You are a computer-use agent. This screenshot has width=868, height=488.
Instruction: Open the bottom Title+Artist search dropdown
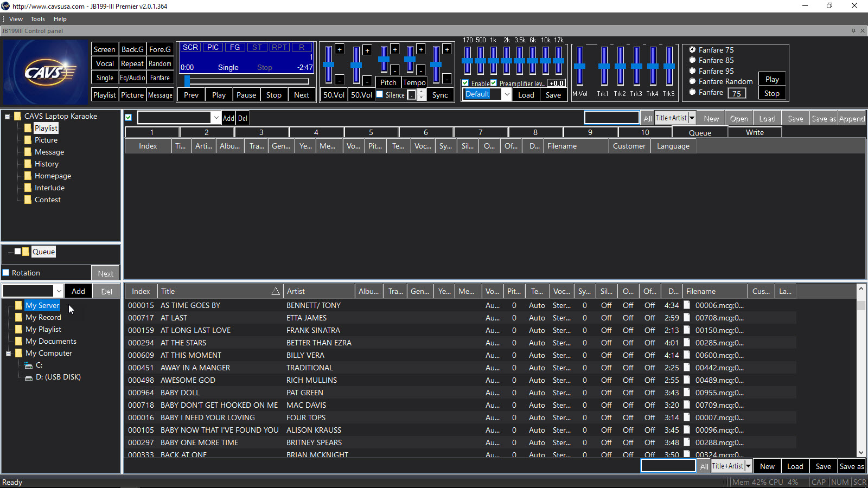coord(748,466)
